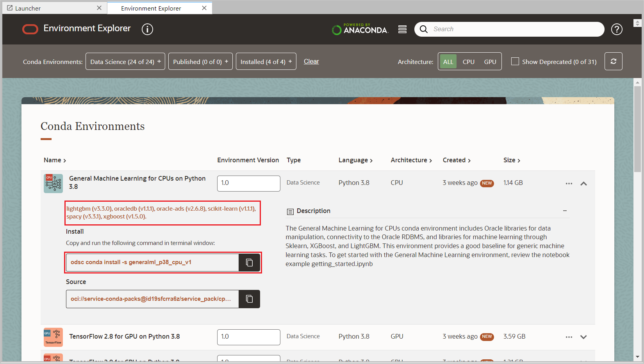This screenshot has height=364, width=644.
Task: Toggle the list view icon beside Anaconda
Action: [402, 29]
